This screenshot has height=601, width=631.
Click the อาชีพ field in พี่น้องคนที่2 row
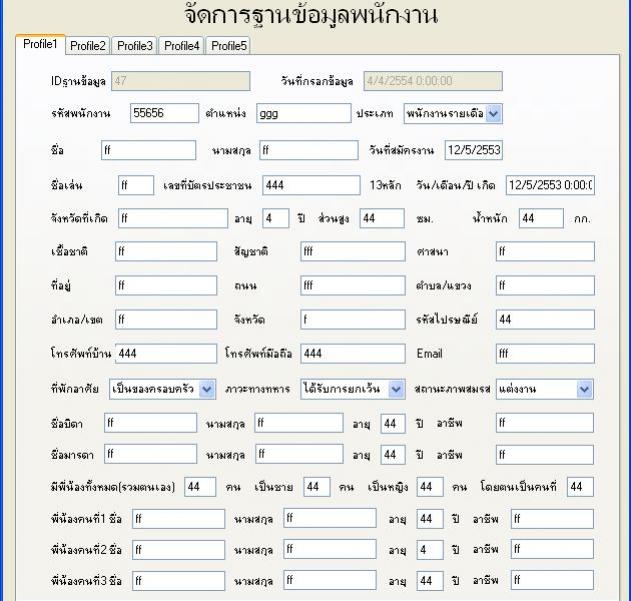point(552,549)
